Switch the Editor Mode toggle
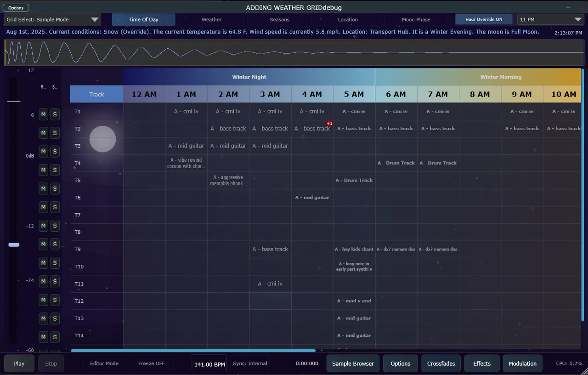 tap(104, 364)
